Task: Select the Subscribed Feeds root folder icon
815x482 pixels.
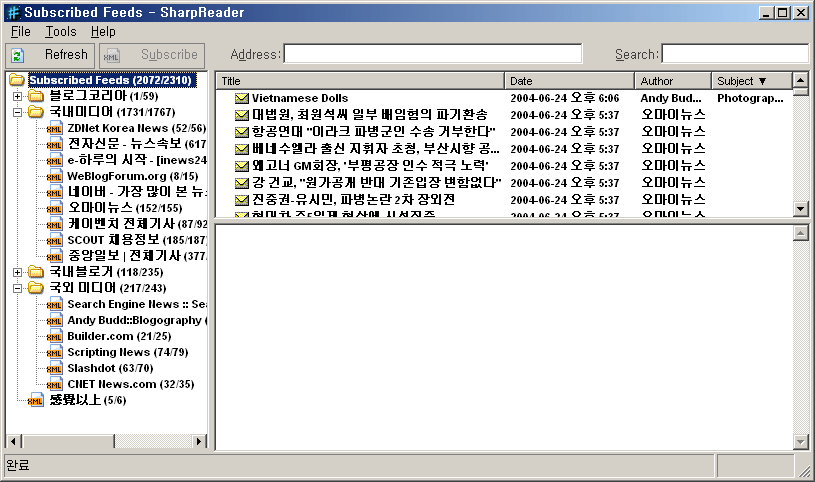Action: coord(17,80)
